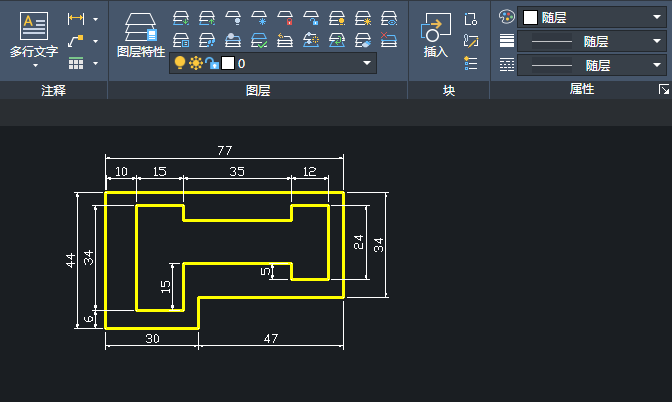Make object's layer current green check icon

(259, 40)
